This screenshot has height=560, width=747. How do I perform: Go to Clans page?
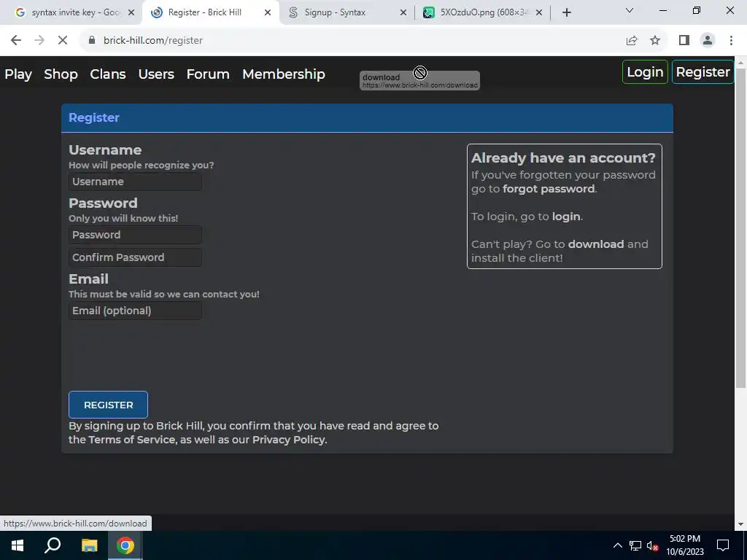point(108,74)
